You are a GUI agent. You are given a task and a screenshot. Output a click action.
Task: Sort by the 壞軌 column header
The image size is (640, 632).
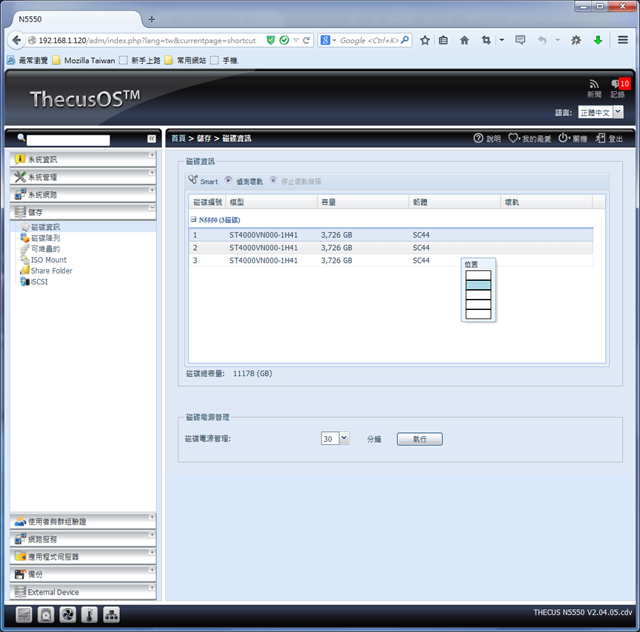[546, 202]
